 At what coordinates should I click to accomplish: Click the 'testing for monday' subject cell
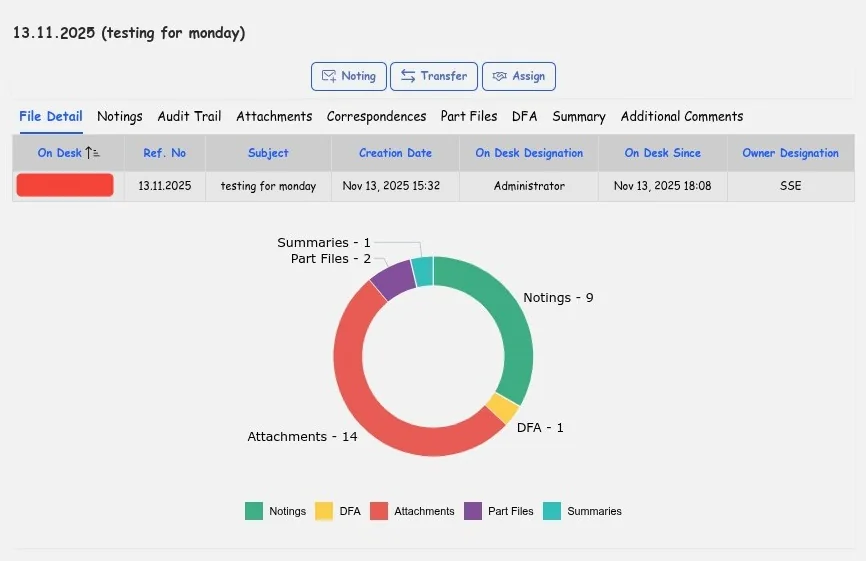point(268,186)
